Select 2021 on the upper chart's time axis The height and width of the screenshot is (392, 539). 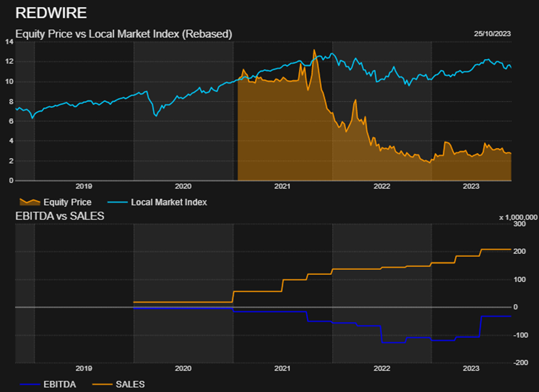point(282,187)
